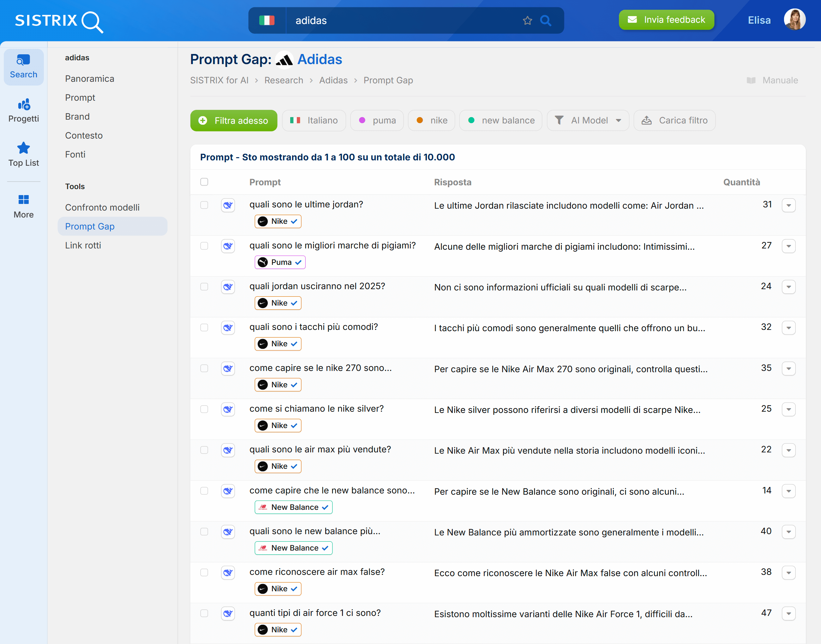Select 'Link rotti' from the Tools menu
The height and width of the screenshot is (644, 821).
click(x=83, y=245)
